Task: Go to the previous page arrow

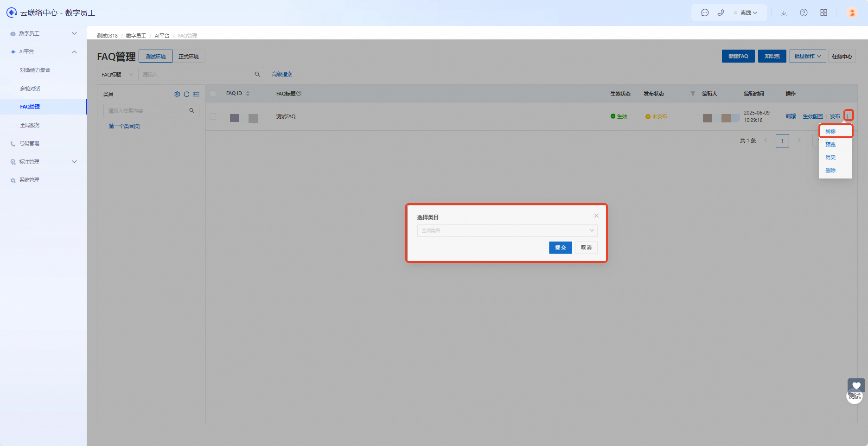Action: tap(766, 140)
